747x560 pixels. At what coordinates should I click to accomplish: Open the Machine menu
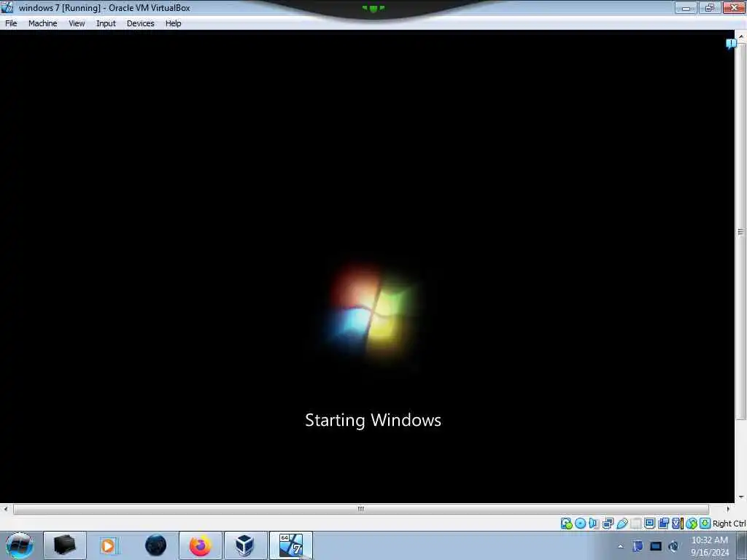(x=43, y=23)
